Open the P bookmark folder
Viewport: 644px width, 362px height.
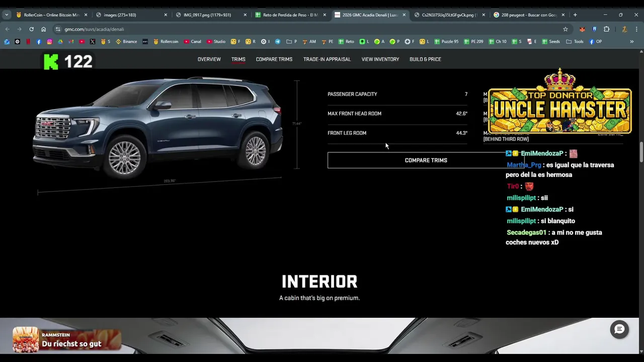[x=292, y=42]
